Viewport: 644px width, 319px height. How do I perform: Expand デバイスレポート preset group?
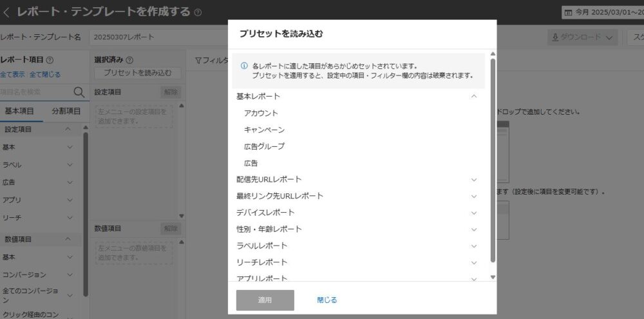[474, 213]
